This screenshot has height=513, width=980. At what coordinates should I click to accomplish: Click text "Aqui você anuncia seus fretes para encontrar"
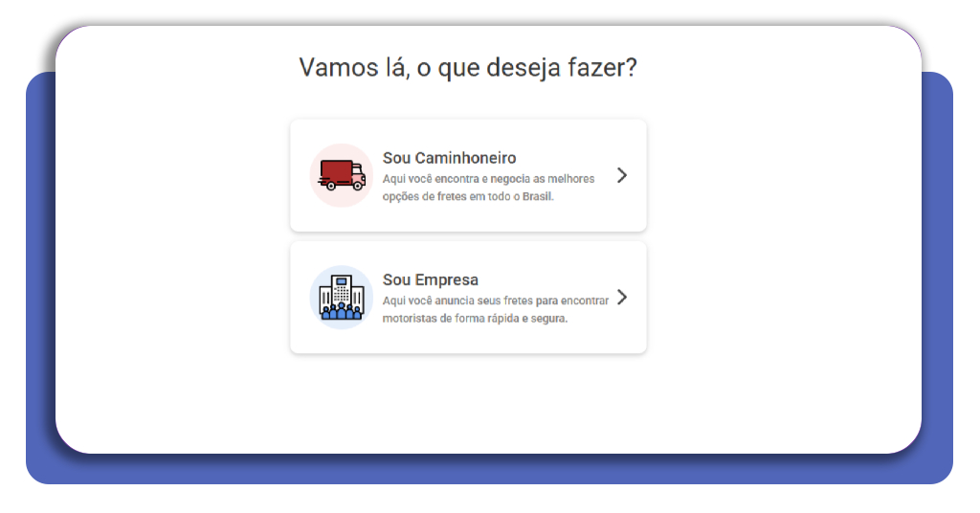click(x=496, y=301)
